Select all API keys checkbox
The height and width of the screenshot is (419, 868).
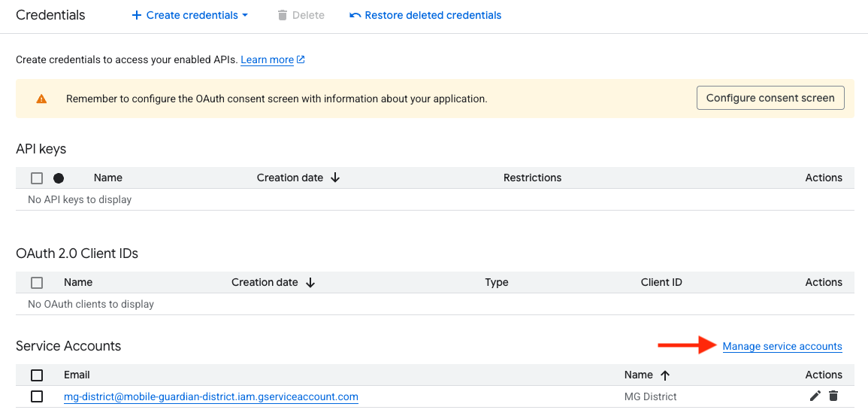(37, 178)
